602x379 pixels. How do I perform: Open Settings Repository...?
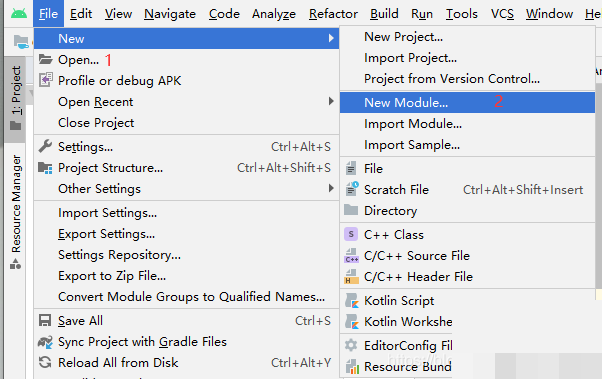coord(186,255)
